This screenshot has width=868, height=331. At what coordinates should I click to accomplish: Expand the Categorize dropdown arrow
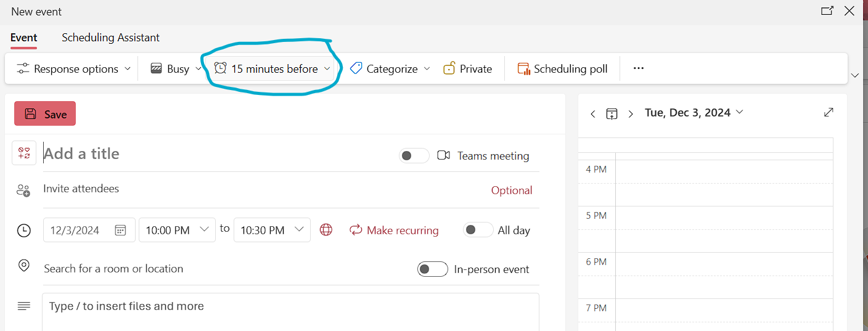pyautogui.click(x=427, y=68)
